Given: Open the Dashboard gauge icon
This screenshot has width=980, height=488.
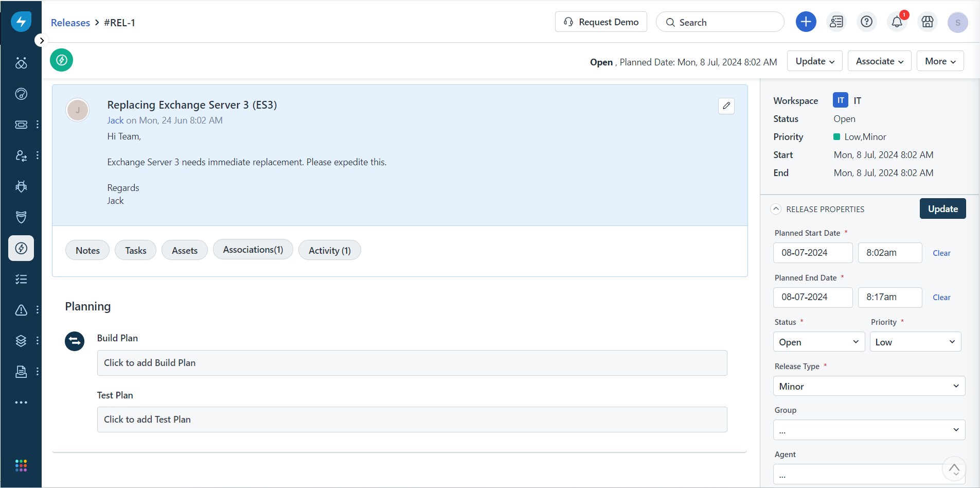Looking at the screenshot, I should [x=21, y=94].
